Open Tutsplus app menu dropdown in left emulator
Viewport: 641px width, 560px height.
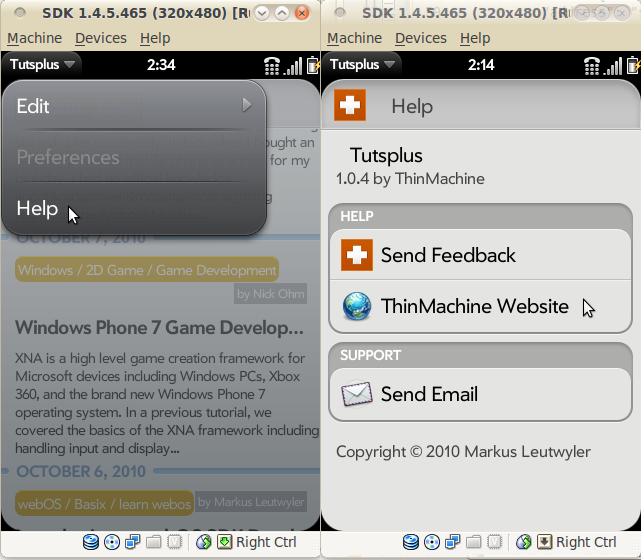[x=42, y=65]
